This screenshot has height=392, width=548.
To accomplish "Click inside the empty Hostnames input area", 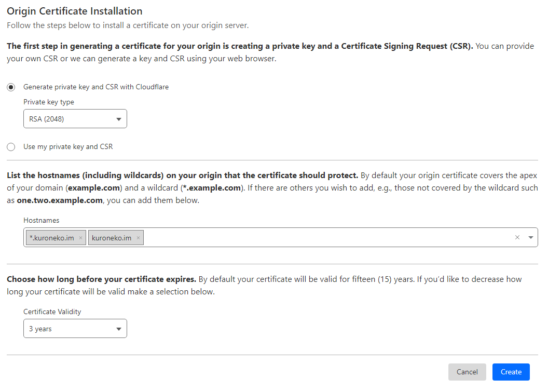I will tap(322, 237).
